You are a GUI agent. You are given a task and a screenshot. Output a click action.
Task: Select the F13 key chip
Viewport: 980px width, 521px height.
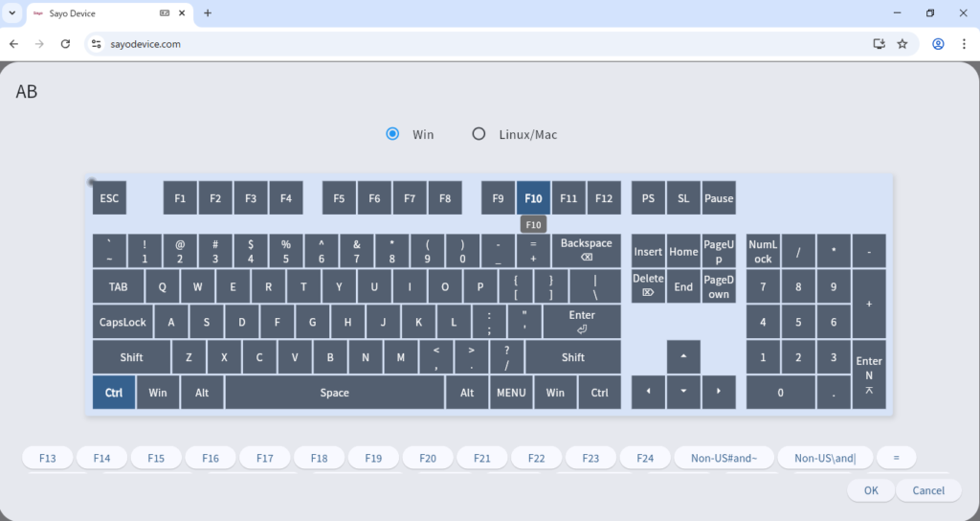[48, 459]
